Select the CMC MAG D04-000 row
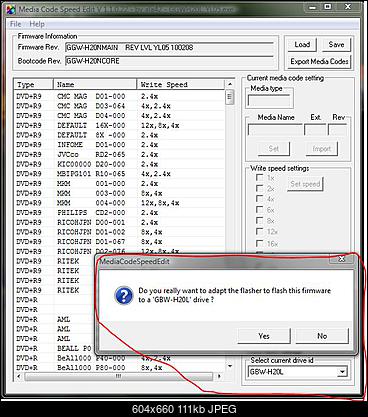 [x=119, y=116]
